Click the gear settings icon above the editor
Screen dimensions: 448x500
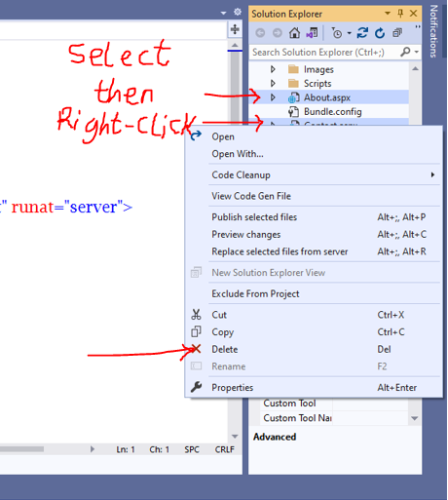(x=238, y=12)
